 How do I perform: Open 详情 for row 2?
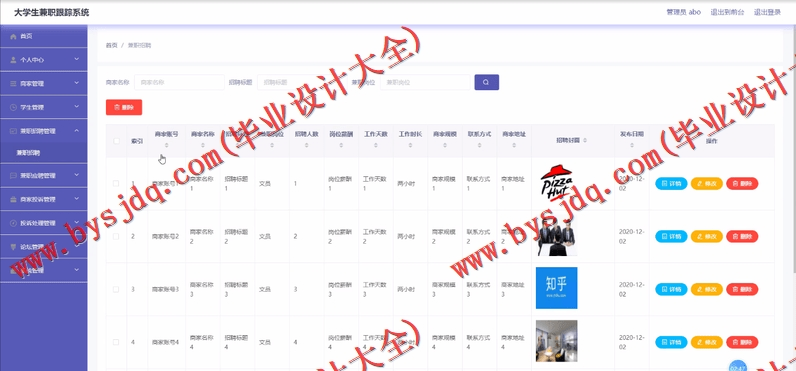tap(671, 237)
